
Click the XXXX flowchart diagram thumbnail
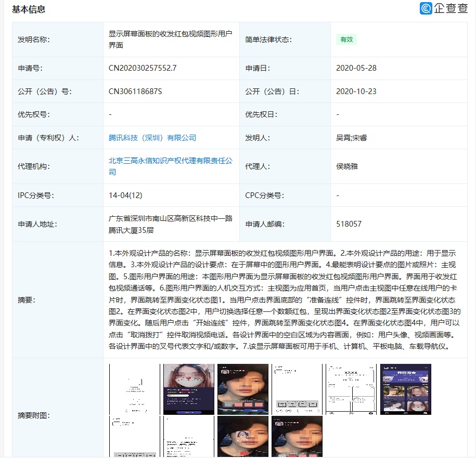(x=351, y=388)
